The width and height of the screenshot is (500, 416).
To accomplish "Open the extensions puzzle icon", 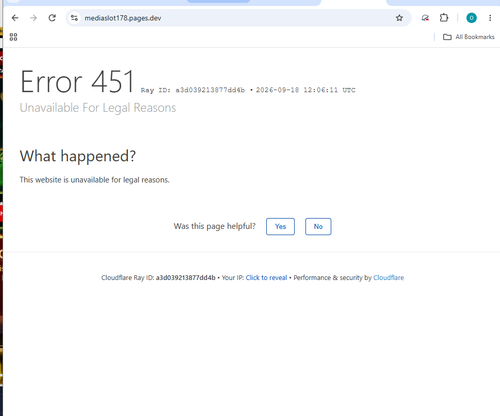I will 444,18.
